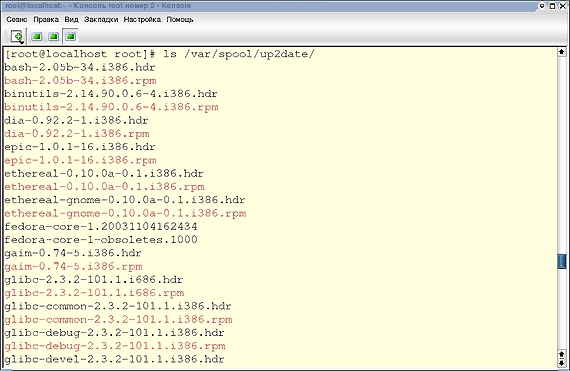The height and width of the screenshot is (371, 570).
Task: Click the bottom scrollbar down arrow
Action: (562, 363)
